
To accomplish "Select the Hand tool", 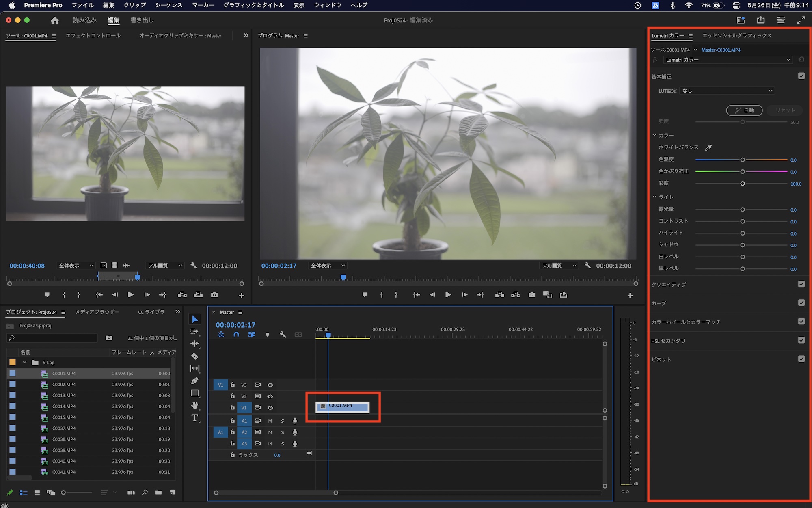I will (195, 405).
